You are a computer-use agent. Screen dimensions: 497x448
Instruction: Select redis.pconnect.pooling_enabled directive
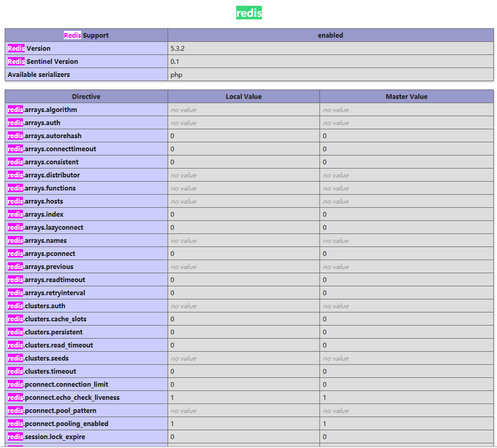[58, 424]
